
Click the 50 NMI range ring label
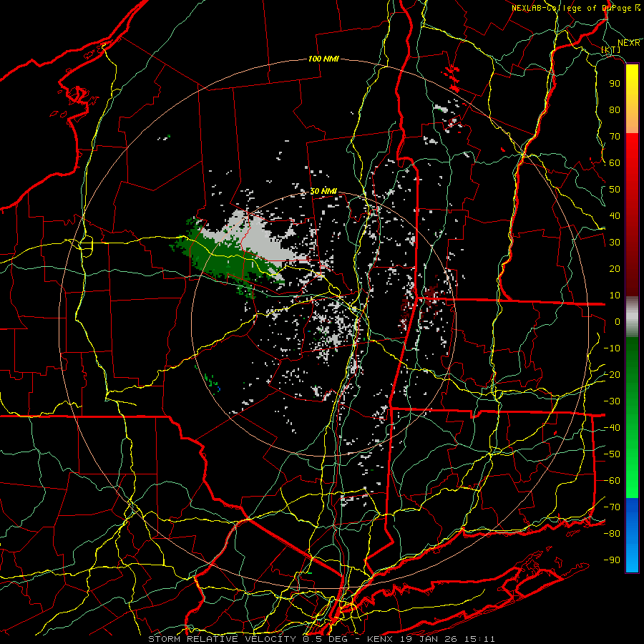tap(323, 191)
